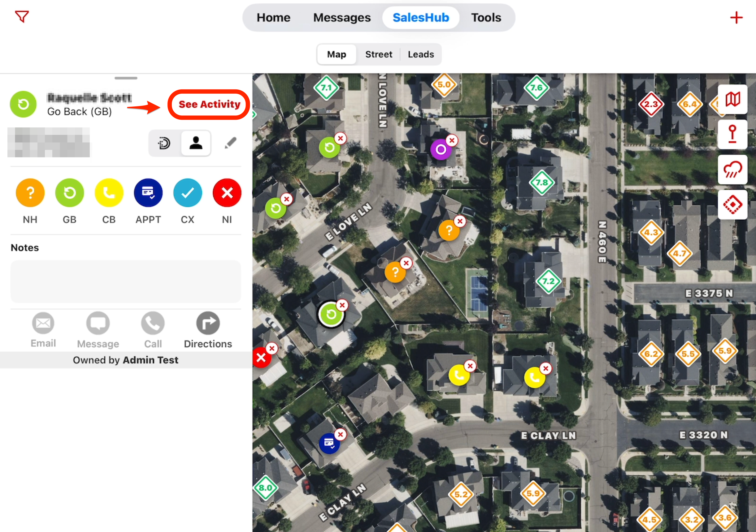Tap the See Activity button
Image resolution: width=756 pixels, height=532 pixels.
pos(209,104)
